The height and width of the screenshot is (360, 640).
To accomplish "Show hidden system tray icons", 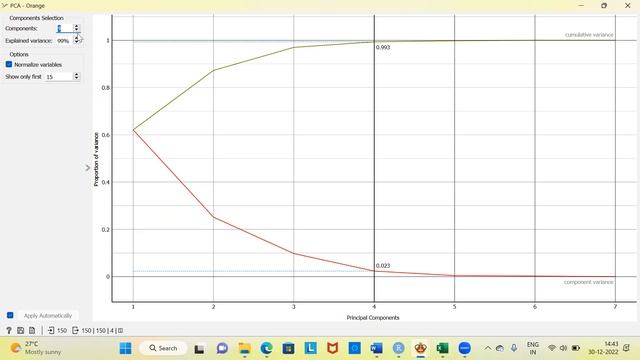I will [488, 348].
